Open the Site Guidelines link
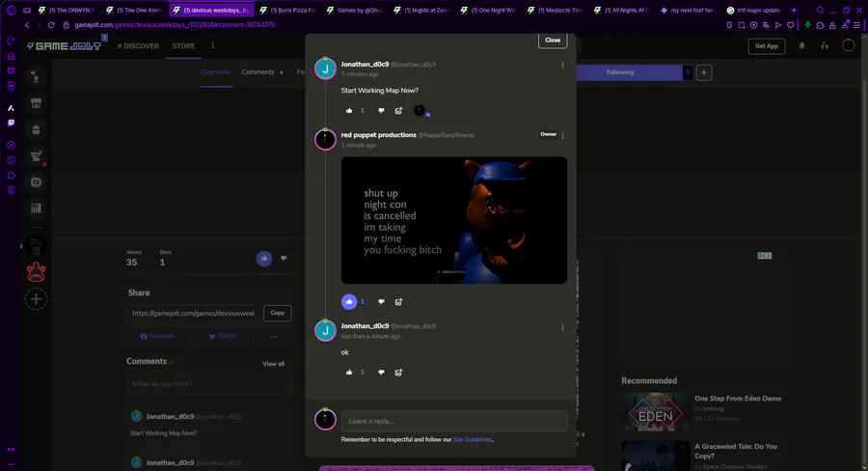 [x=473, y=439]
